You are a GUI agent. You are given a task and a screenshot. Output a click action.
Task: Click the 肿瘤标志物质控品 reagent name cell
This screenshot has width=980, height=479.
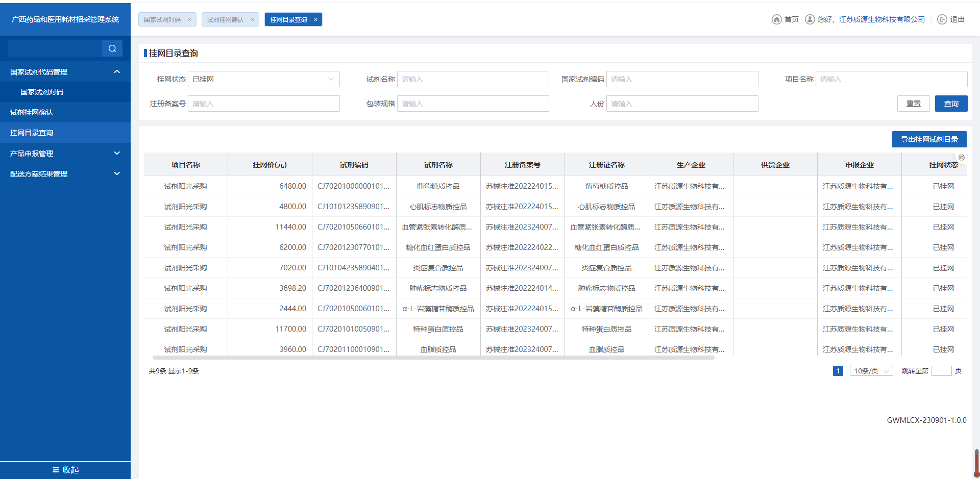(x=438, y=288)
